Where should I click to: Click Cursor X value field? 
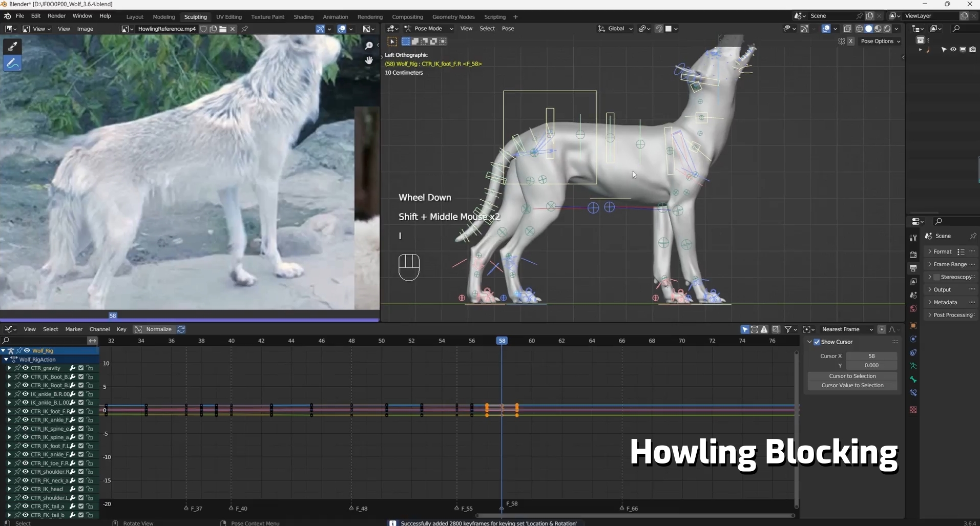[871, 356]
